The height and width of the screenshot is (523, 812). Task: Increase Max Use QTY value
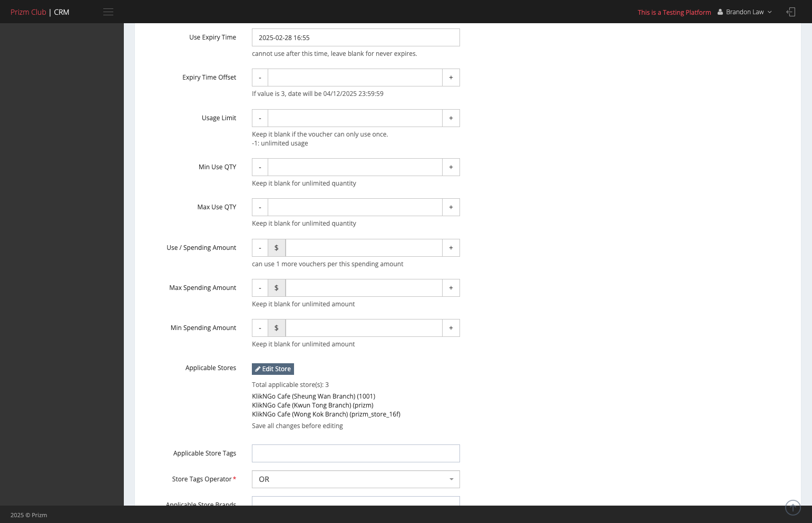click(x=451, y=207)
